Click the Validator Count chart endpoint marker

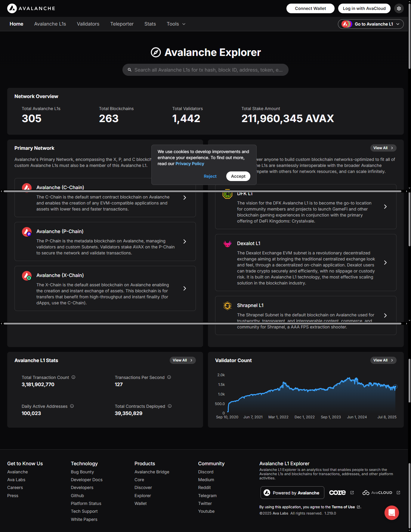click(395, 387)
